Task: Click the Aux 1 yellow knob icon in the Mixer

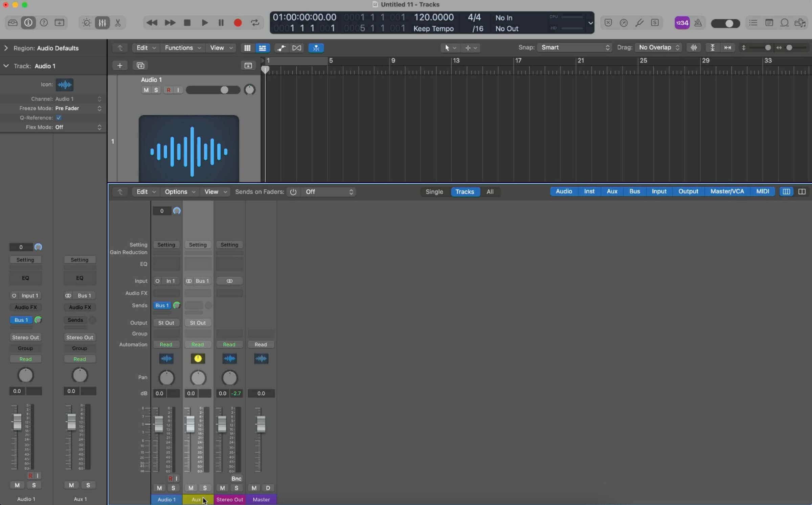Action: pos(198,359)
